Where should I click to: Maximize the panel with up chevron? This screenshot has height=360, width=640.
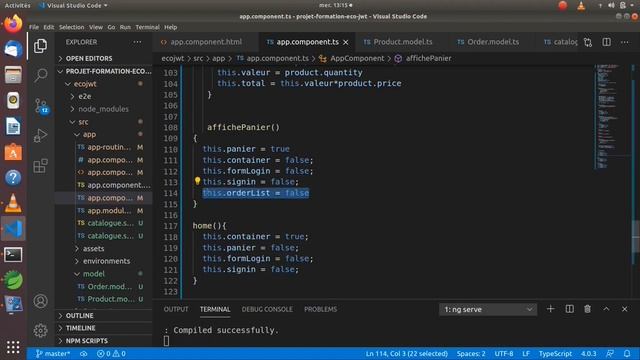[606, 309]
